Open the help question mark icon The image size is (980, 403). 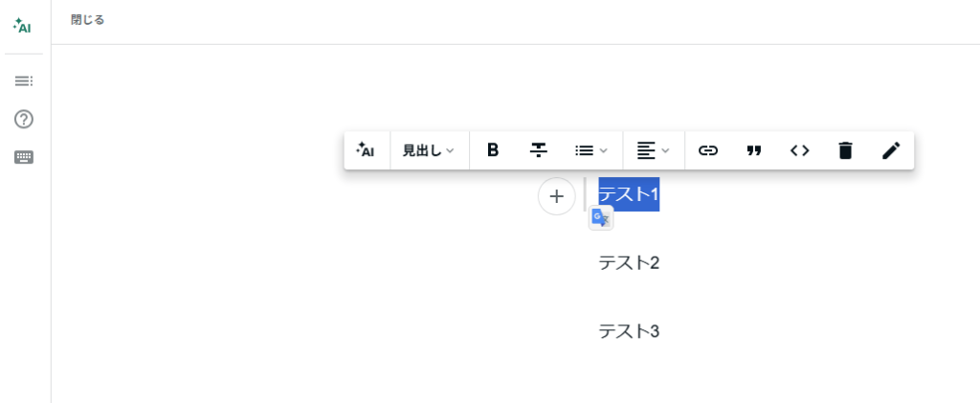point(24,120)
